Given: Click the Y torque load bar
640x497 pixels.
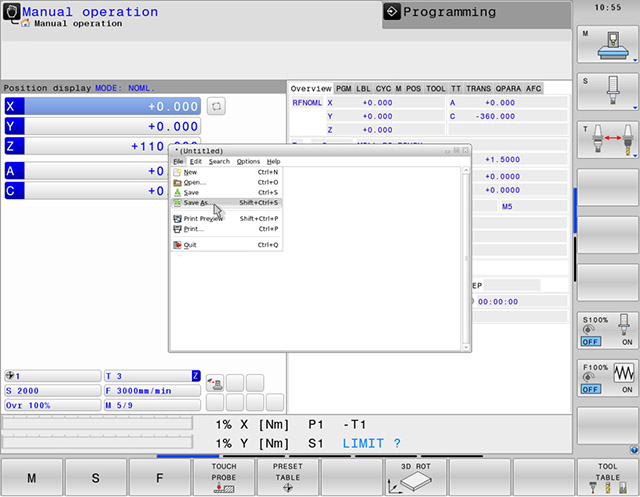Looking at the screenshot, I should 97,442.
